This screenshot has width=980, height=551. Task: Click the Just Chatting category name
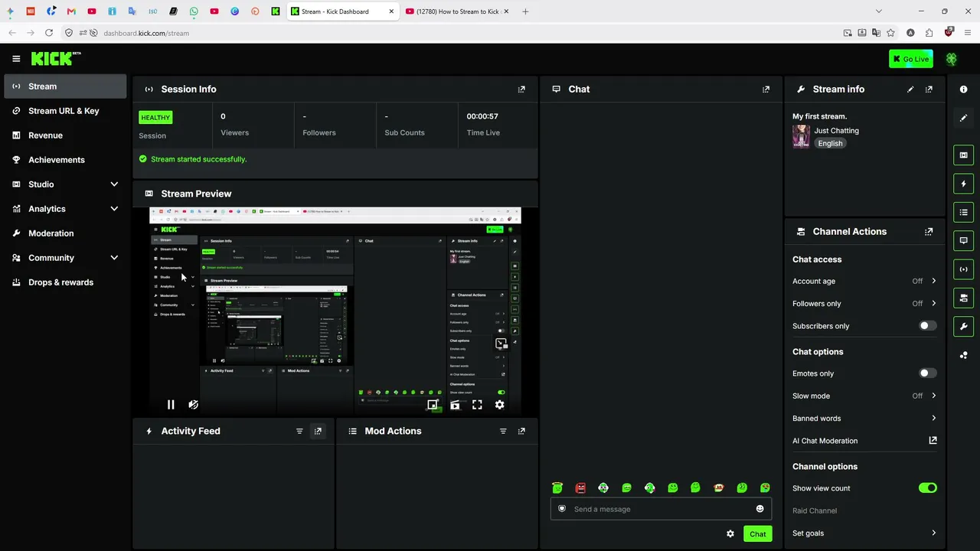(836, 131)
